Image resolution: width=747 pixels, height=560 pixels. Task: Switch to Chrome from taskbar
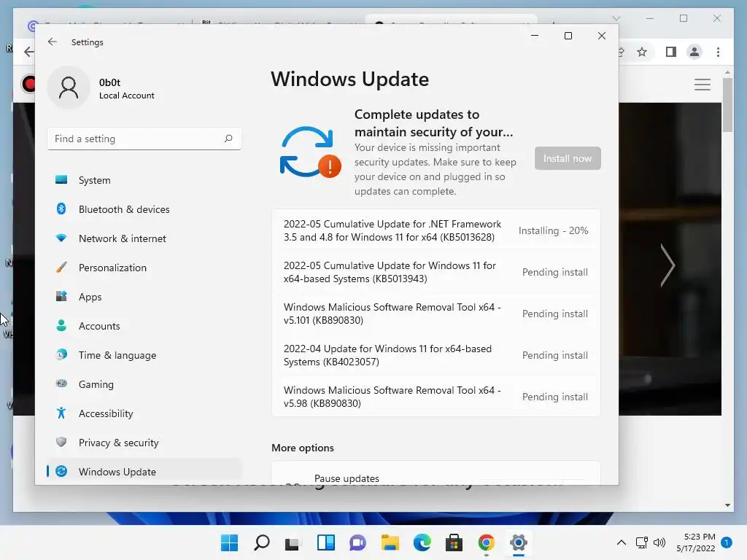pyautogui.click(x=487, y=542)
